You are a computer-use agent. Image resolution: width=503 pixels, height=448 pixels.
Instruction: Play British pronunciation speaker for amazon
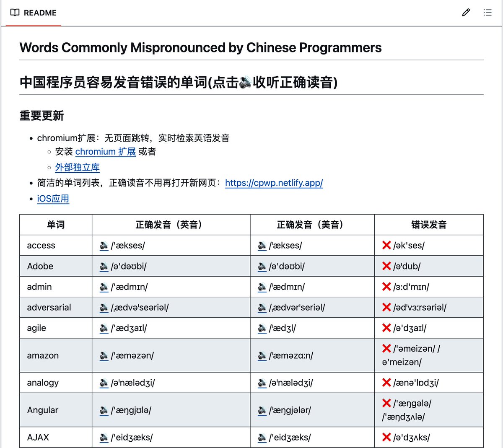pyautogui.click(x=104, y=356)
